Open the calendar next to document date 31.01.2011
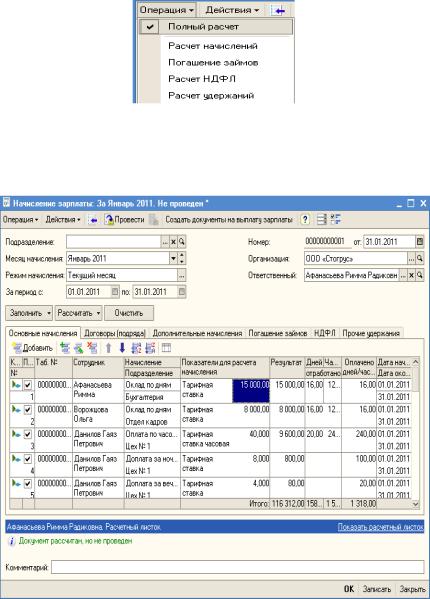This screenshot has width=430, height=599. [420, 242]
